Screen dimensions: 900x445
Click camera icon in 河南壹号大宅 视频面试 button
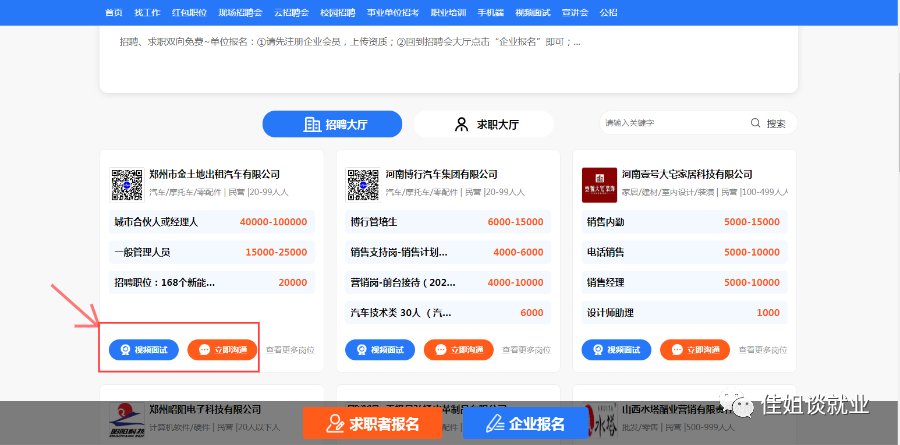[x=598, y=350]
